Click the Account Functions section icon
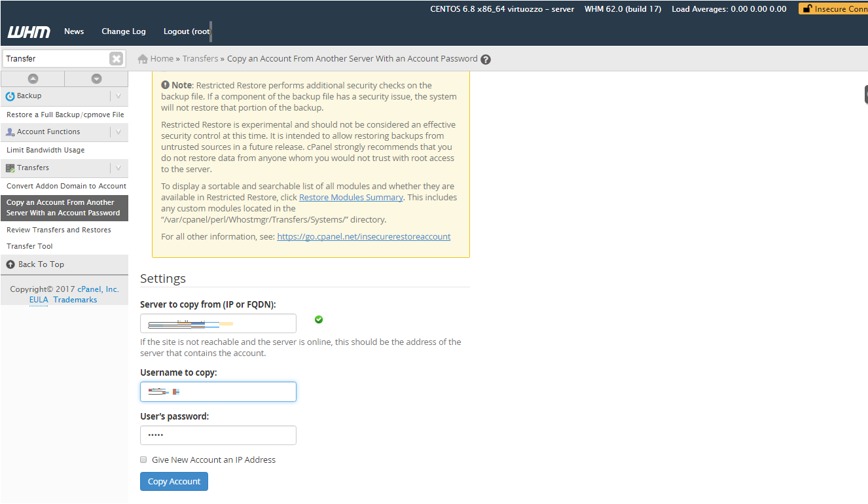Screen dimensions: 868x504 [x=10, y=132]
